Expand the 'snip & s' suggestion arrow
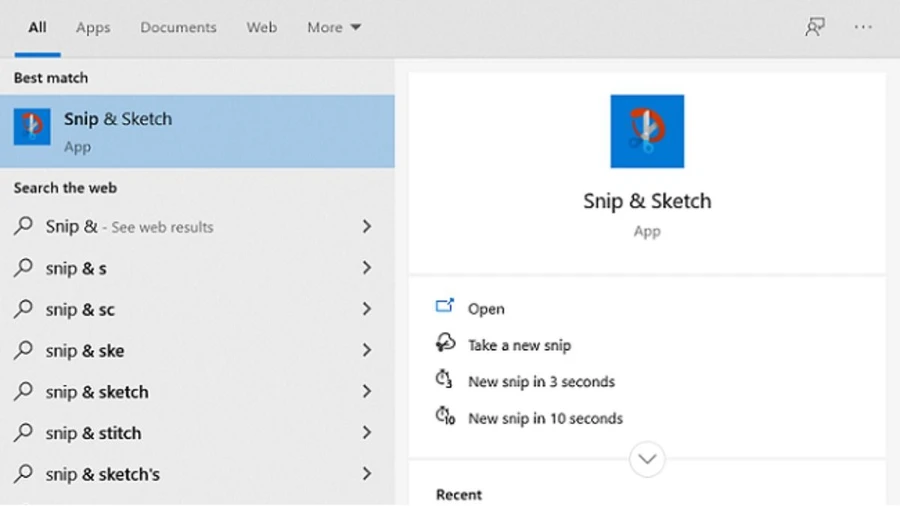The height and width of the screenshot is (506, 900). [367, 267]
